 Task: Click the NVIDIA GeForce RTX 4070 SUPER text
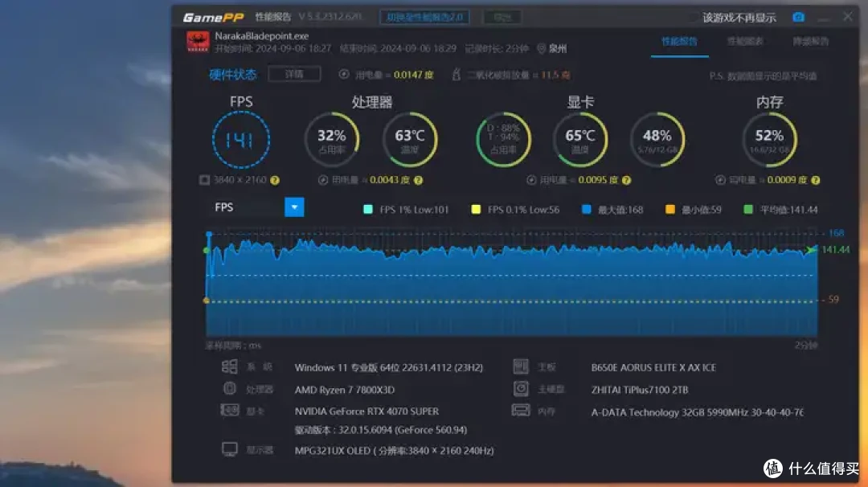click(x=366, y=411)
